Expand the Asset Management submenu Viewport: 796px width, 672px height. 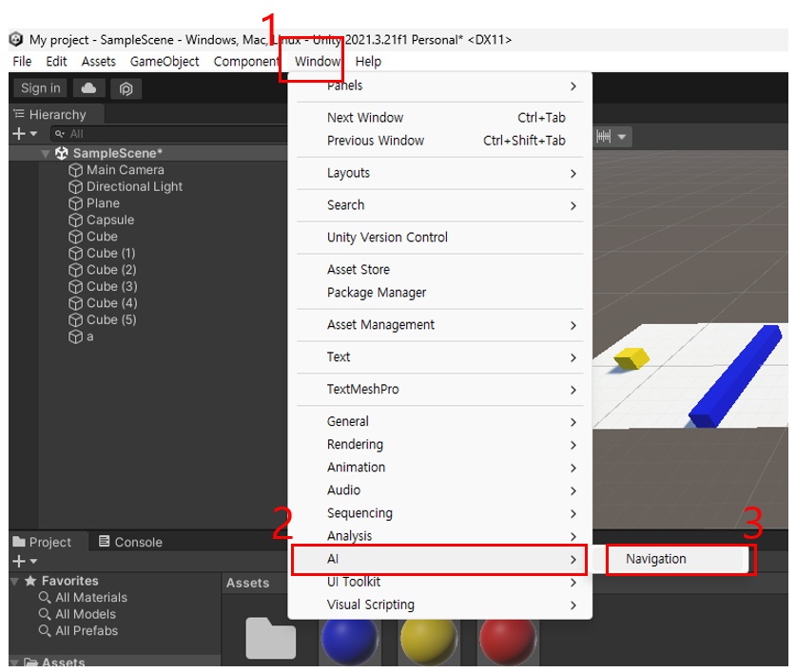(439, 325)
